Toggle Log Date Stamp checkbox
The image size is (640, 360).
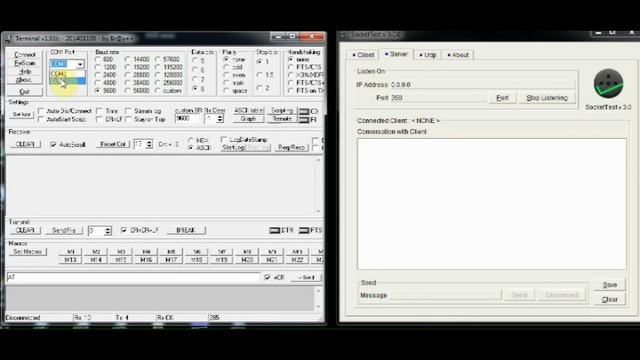[x=224, y=140]
